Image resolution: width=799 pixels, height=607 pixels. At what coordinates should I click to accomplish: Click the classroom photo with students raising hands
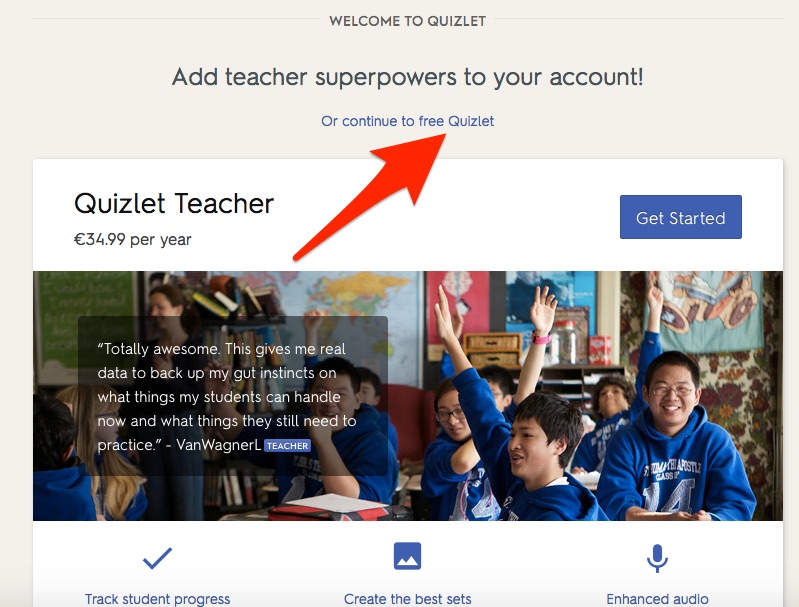pos(408,395)
